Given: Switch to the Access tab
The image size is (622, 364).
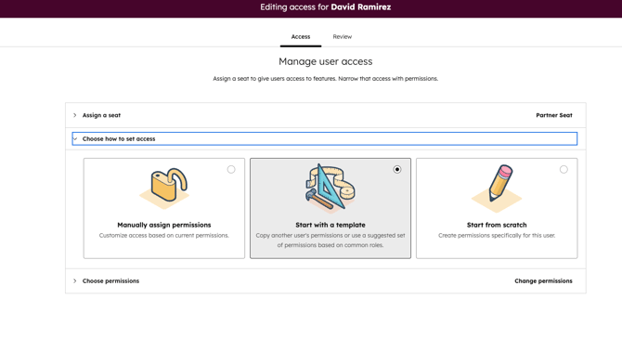Looking at the screenshot, I should [301, 36].
